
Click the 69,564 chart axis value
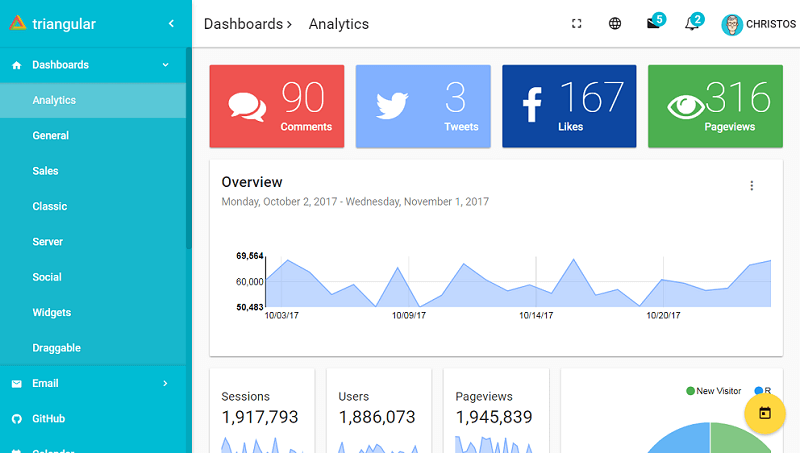point(249,256)
